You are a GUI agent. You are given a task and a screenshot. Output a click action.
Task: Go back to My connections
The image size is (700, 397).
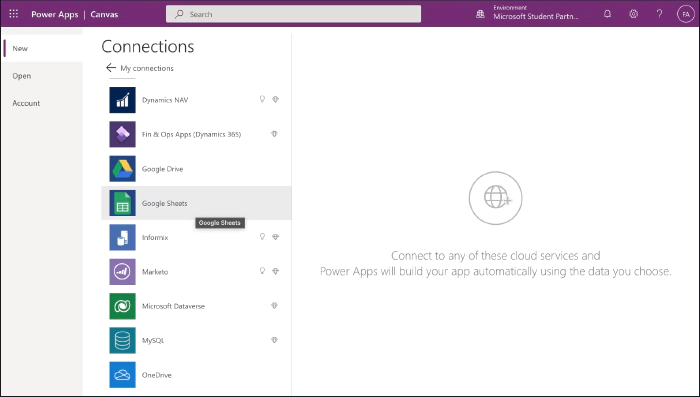[140, 68]
